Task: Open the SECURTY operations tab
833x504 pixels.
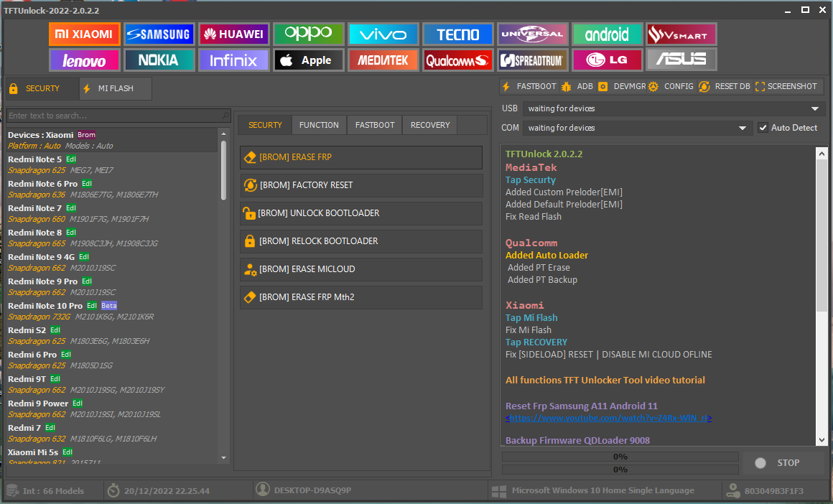Action: pyautogui.click(x=264, y=125)
